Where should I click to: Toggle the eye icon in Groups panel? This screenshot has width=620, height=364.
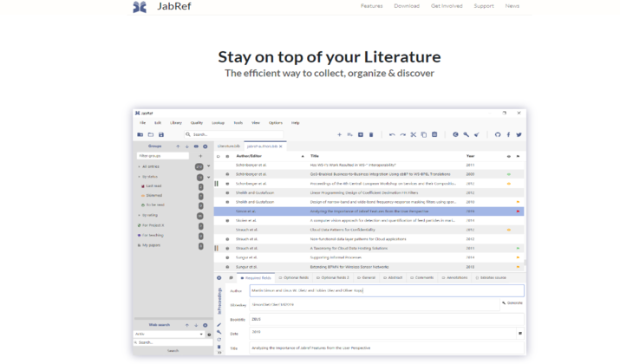tap(196, 146)
